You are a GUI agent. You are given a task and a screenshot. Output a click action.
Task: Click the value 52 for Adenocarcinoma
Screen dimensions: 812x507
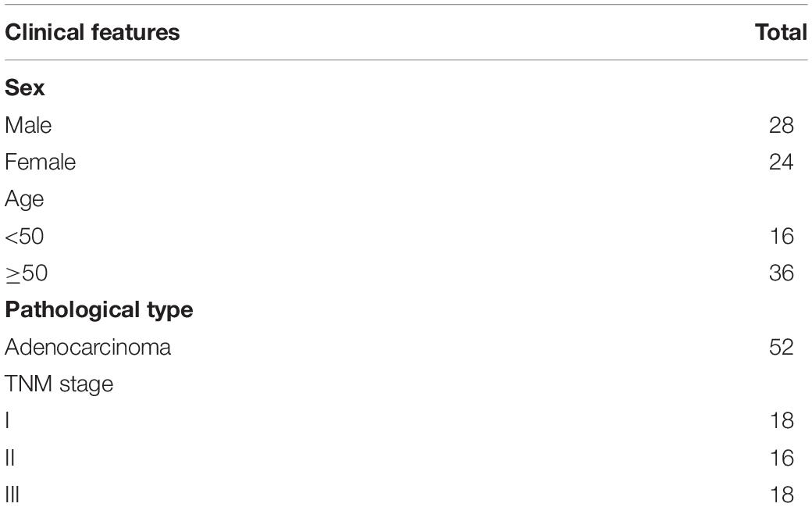(782, 348)
